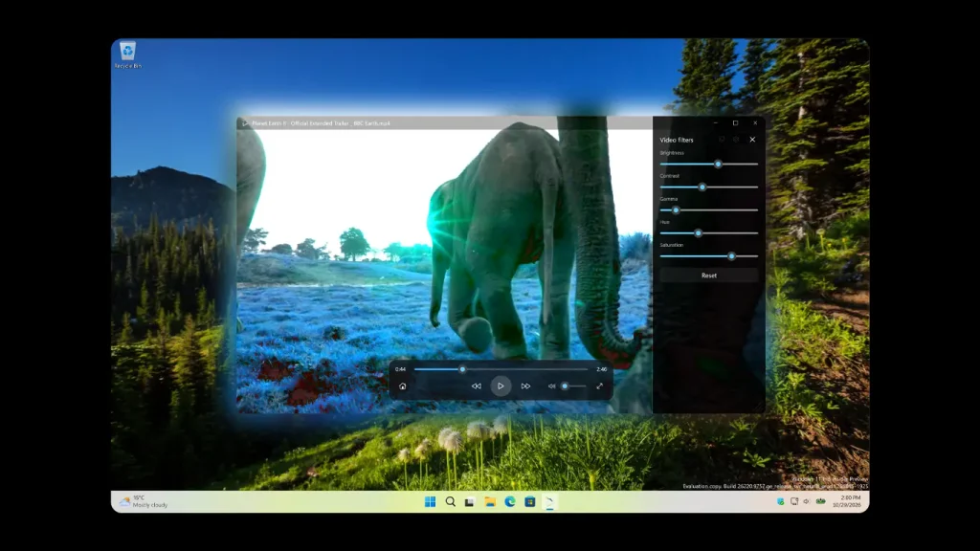Screen dimensions: 980x551
Task: Click the system tray network icon
Action: coord(794,501)
